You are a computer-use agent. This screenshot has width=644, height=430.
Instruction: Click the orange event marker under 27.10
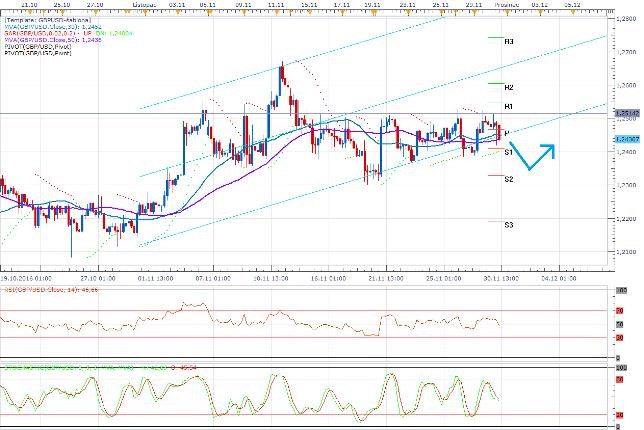click(95, 13)
